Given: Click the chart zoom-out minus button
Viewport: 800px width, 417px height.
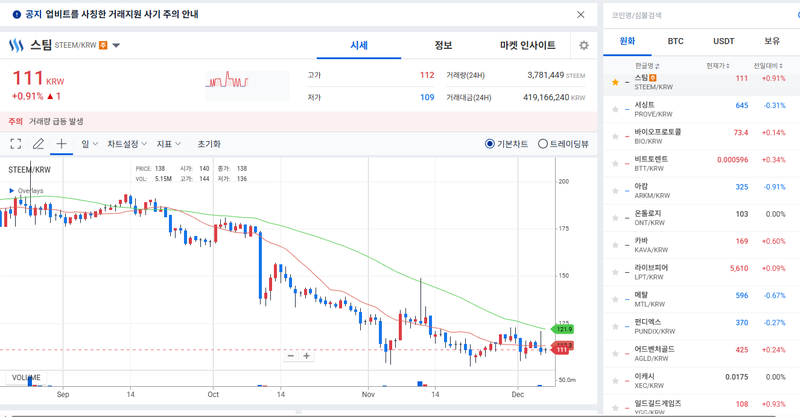Looking at the screenshot, I should [x=291, y=356].
